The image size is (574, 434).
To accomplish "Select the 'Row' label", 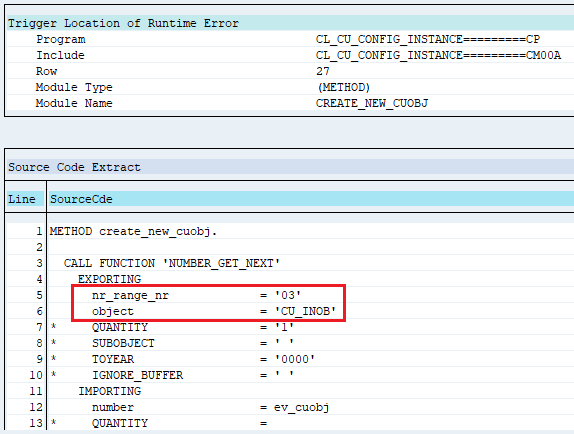I will click(x=46, y=71).
